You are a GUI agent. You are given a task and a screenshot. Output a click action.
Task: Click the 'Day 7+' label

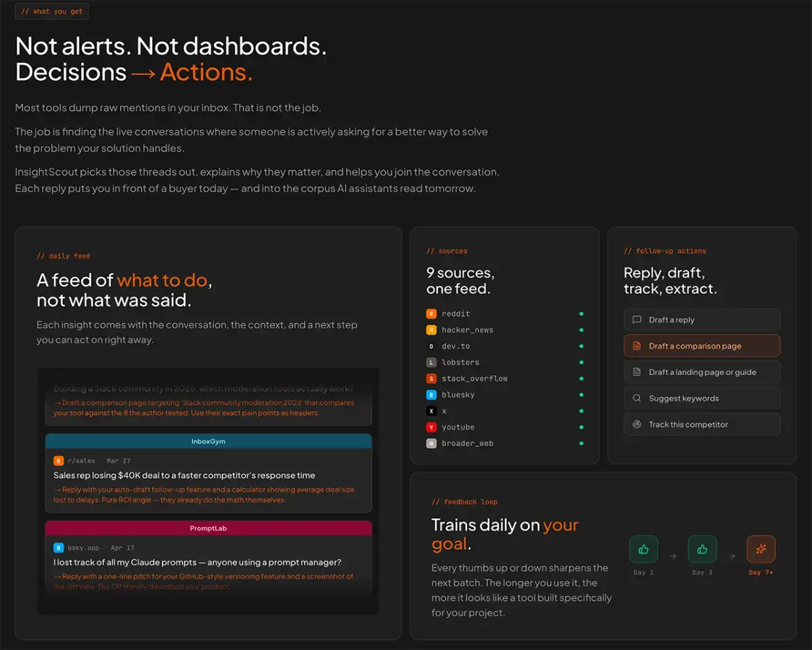pos(761,573)
